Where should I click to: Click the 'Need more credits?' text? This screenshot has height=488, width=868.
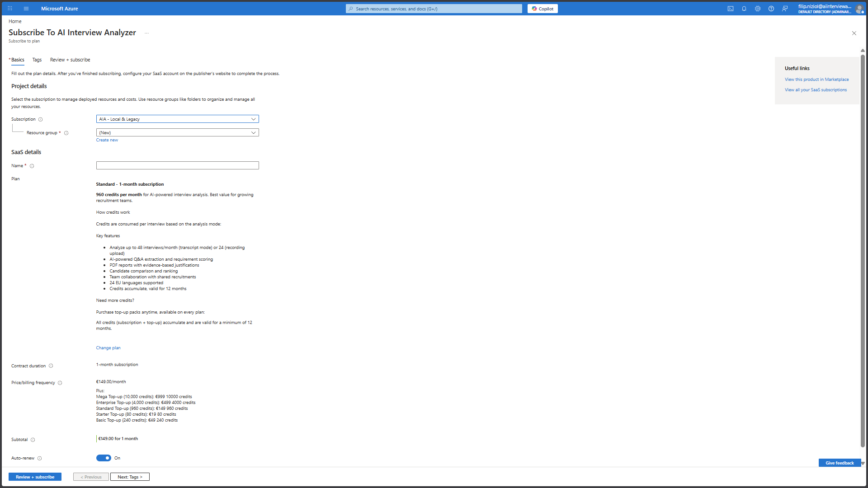[115, 300]
